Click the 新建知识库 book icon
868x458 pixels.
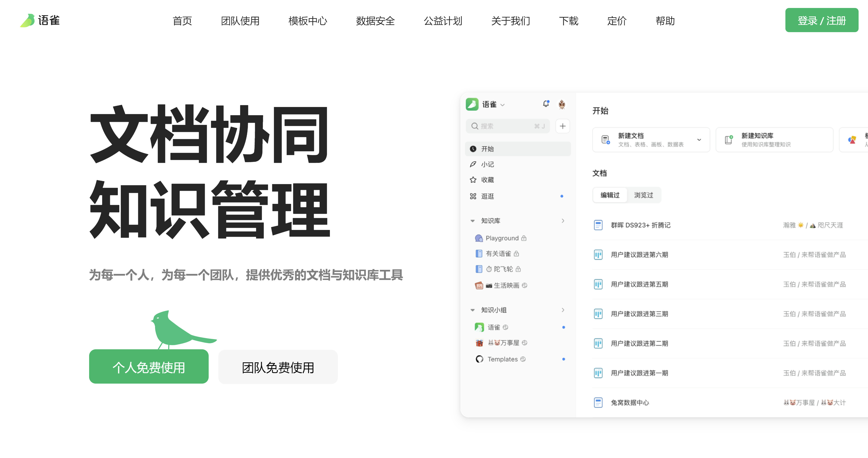[728, 140]
